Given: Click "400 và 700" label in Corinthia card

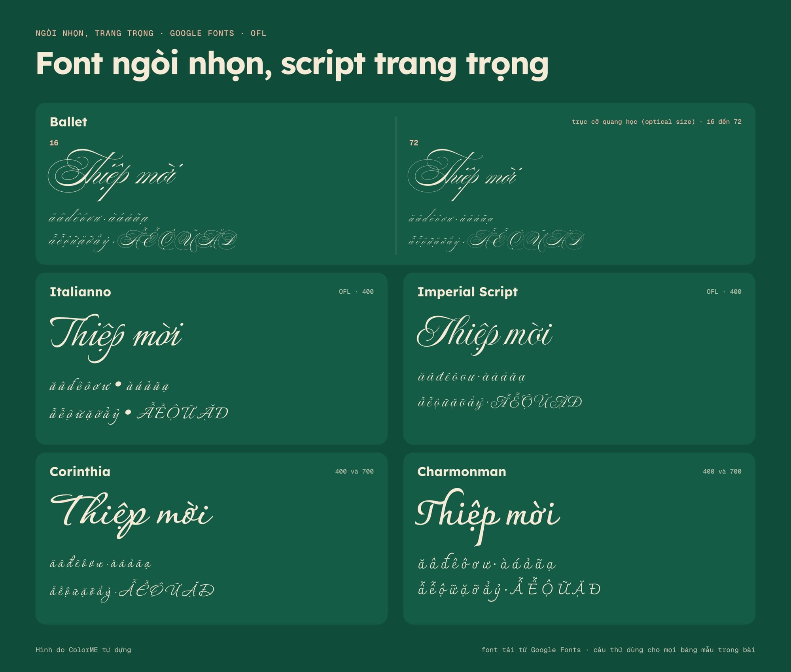Looking at the screenshot, I should pyautogui.click(x=354, y=471).
